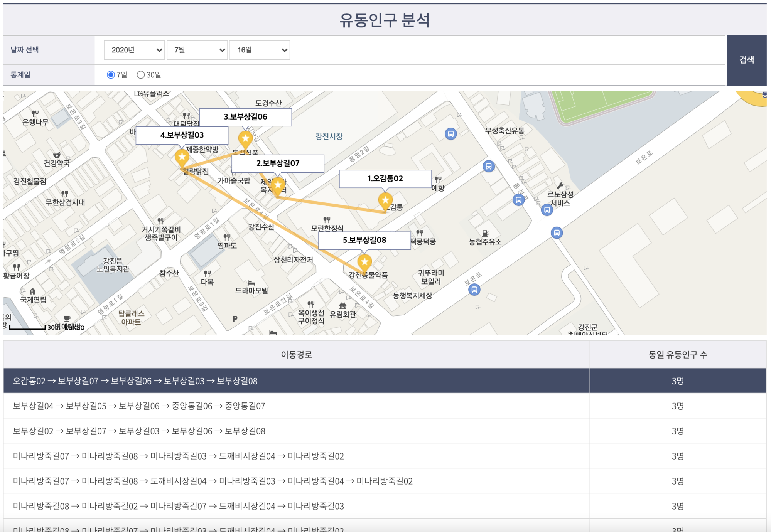The height and width of the screenshot is (532, 771).
Task: Click the restaurant icon at 옥이생선구이정식
Action: tap(311, 304)
